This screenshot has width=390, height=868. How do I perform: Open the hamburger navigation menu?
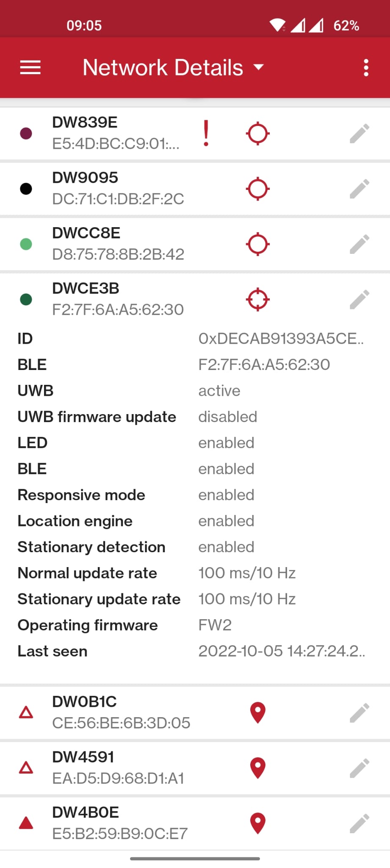(x=30, y=68)
